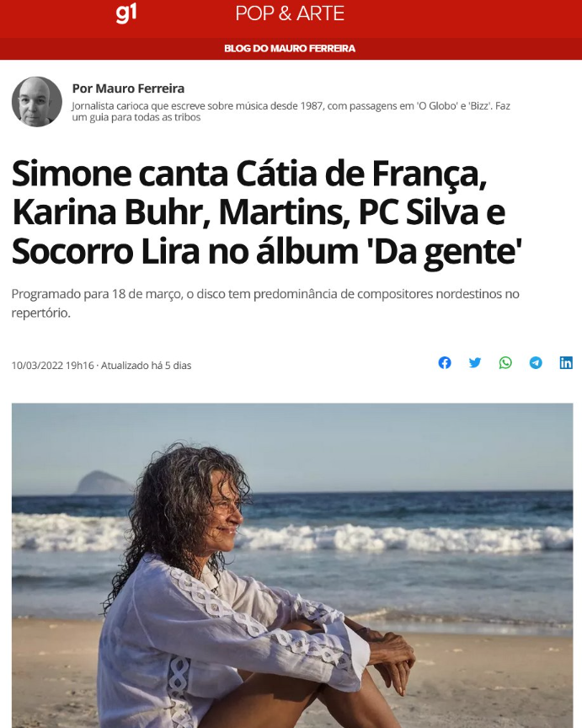Open the POP & ARTE section
The height and width of the screenshot is (728, 582).
point(290,13)
